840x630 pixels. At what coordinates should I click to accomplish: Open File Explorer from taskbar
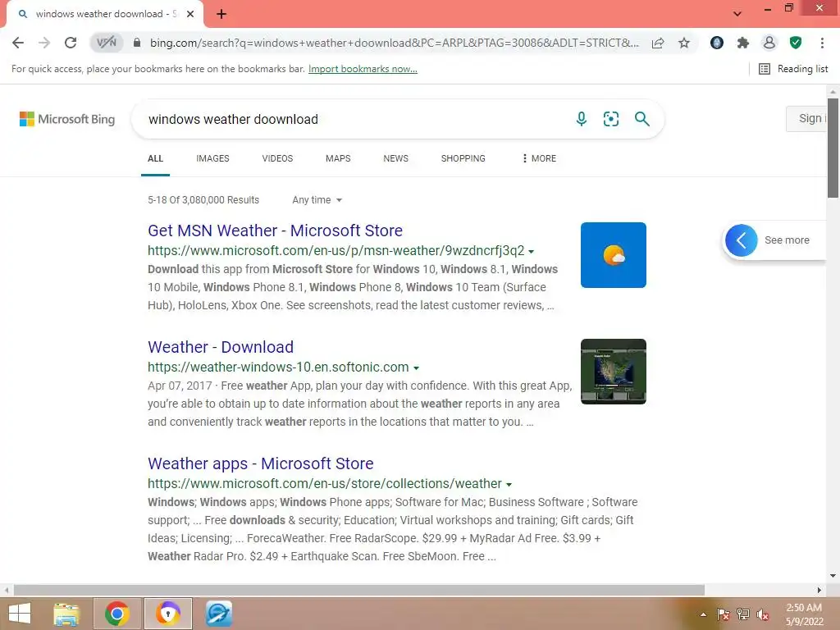click(x=66, y=614)
